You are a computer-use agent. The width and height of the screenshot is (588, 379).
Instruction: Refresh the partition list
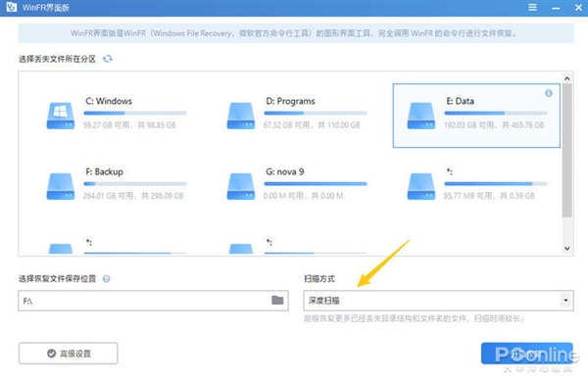(x=108, y=59)
